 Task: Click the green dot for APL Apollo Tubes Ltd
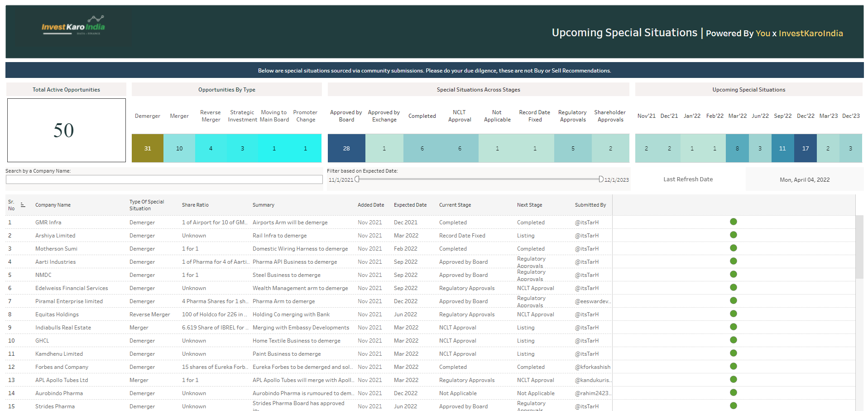coord(734,379)
